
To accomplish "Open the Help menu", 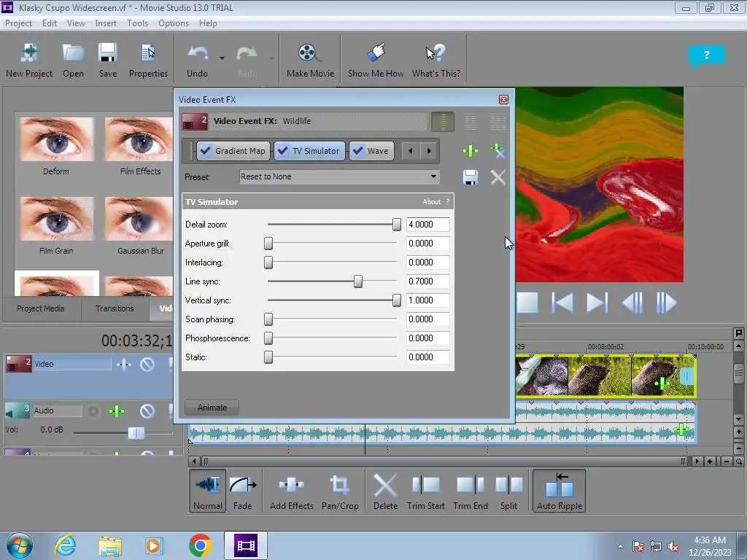I will pos(208,23).
